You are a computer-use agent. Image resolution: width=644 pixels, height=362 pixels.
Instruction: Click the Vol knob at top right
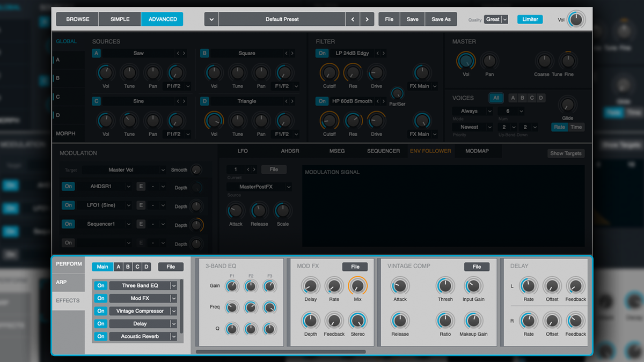pyautogui.click(x=577, y=19)
